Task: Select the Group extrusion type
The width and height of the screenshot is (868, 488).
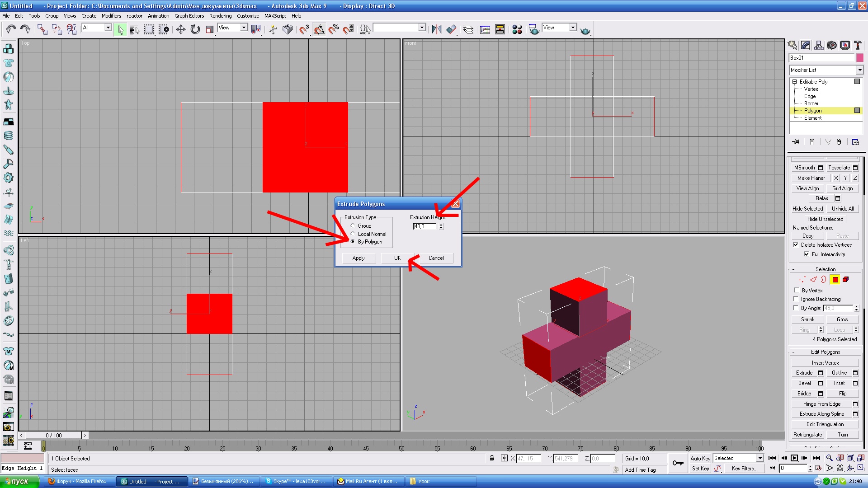Action: pyautogui.click(x=353, y=226)
